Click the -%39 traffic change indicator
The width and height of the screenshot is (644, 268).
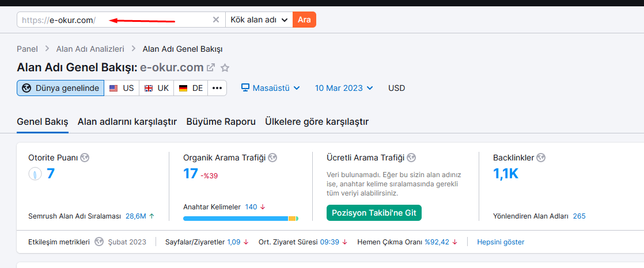(210, 176)
